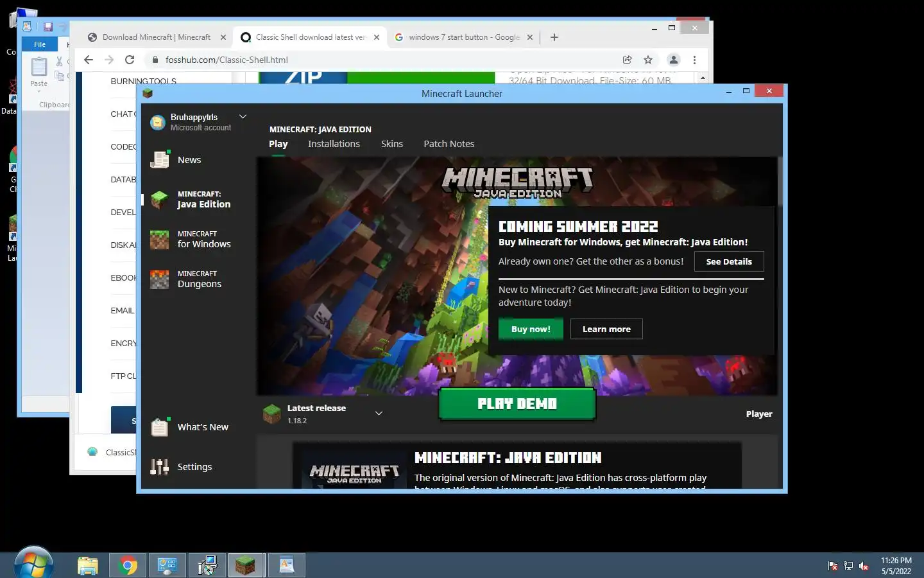Image resolution: width=924 pixels, height=578 pixels.
Task: Click the EMAIL category link on fosshub
Action: 123,310
